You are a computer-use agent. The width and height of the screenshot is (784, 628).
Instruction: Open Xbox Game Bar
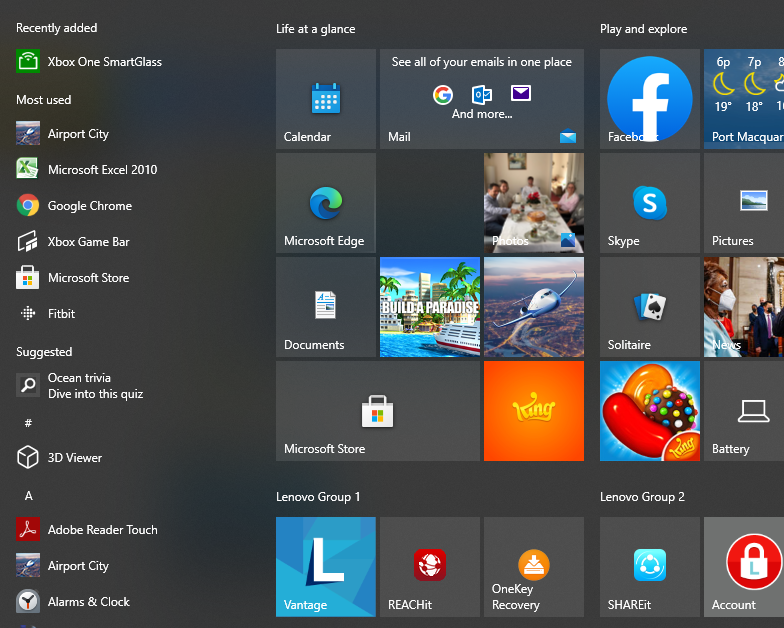(73, 242)
